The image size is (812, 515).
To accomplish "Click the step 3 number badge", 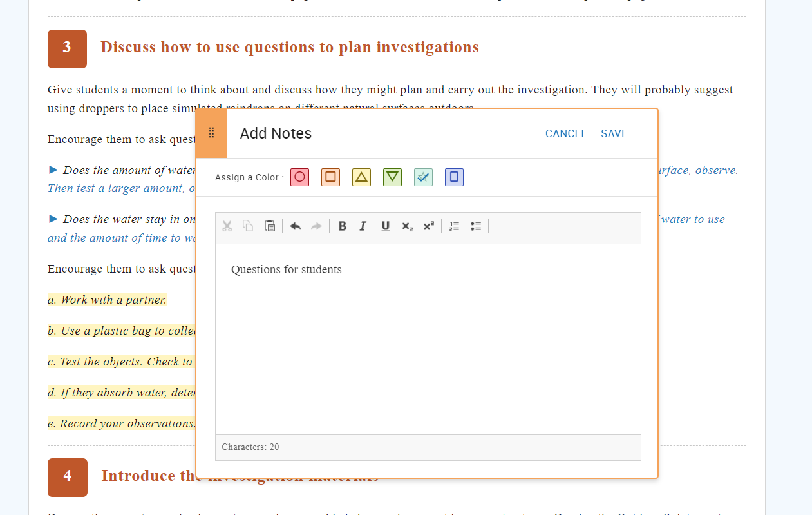I will 67,48.
